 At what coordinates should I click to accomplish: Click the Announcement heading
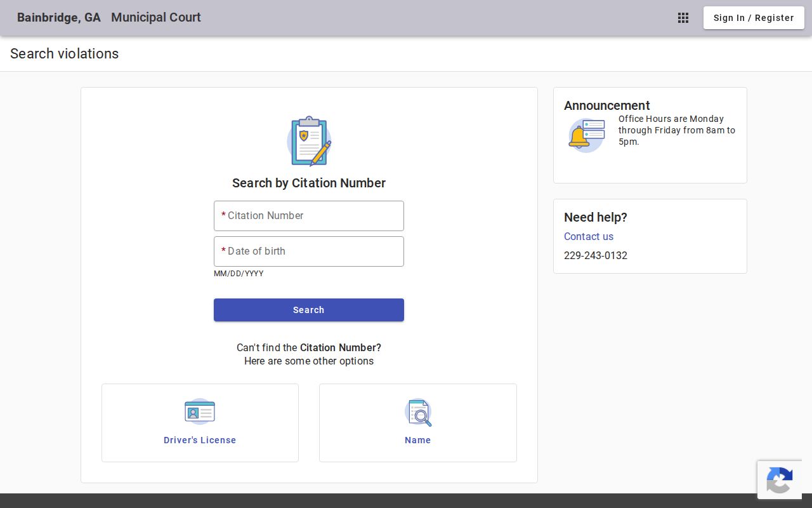pos(607,105)
